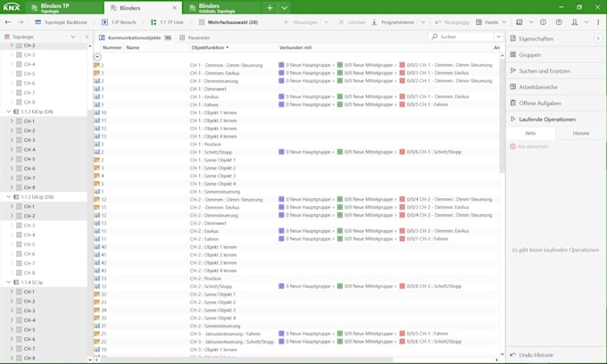Image resolution: width=607 pixels, height=364 pixels.
Task: Switch to Blinders Gebäude, Topologie tab
Action: click(221, 7)
